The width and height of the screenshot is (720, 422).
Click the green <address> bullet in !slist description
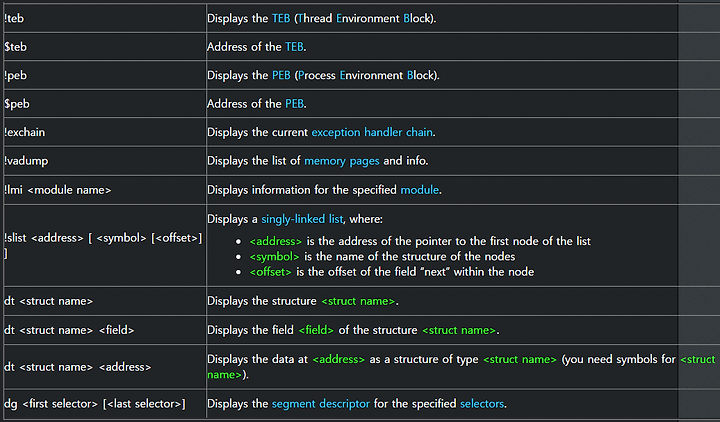[276, 241]
